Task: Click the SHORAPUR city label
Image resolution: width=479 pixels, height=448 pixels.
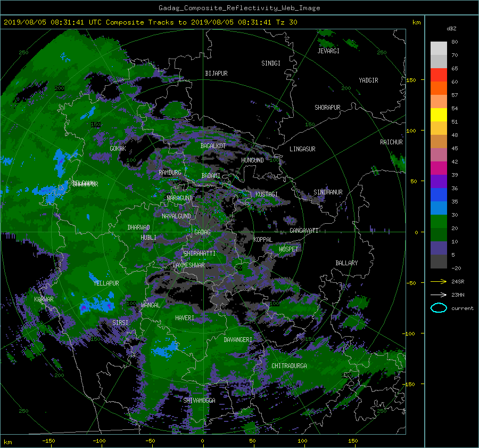Action: 327,108
